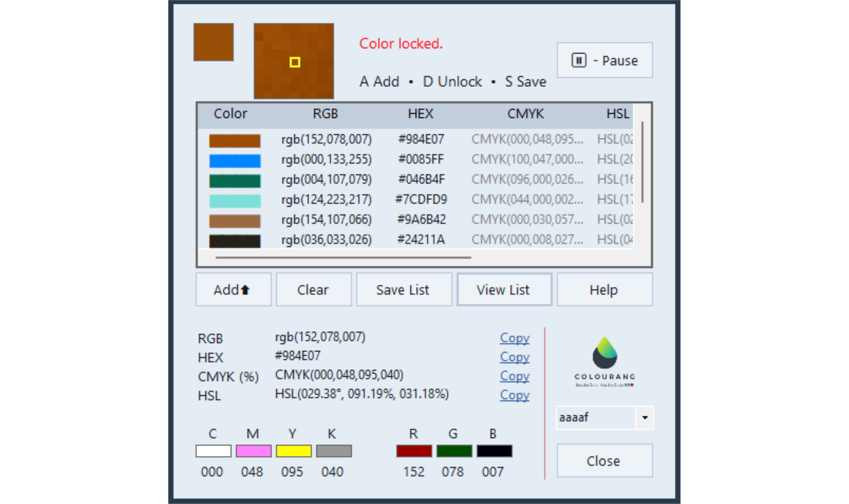Open the aaaaf dropdown arrow
849x504 pixels.
point(645,418)
